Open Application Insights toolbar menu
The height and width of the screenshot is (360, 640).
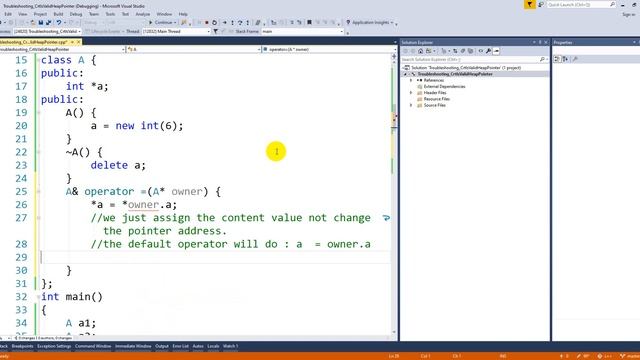pos(370,22)
